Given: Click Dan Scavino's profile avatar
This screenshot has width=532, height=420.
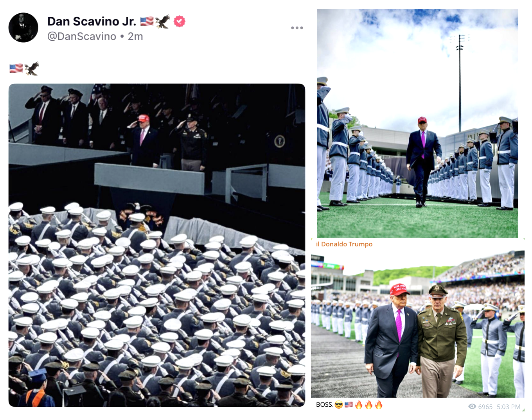Looking at the screenshot, I should (x=23, y=27).
